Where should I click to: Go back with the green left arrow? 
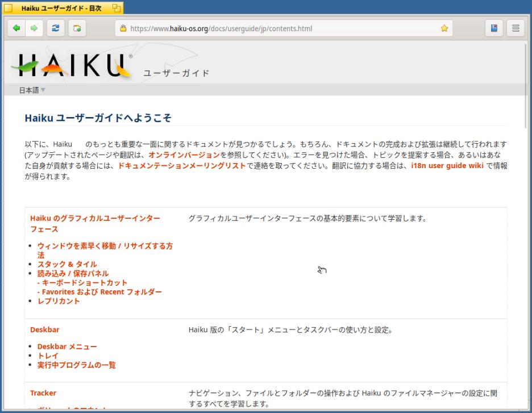point(16,28)
